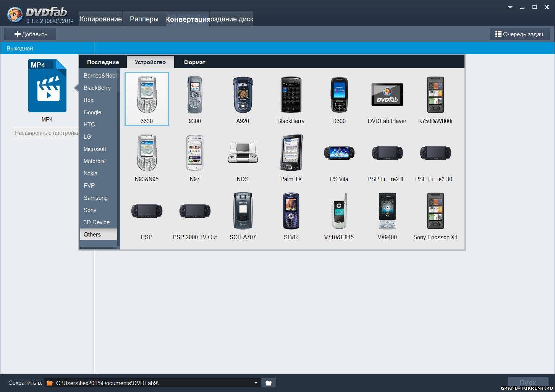This screenshot has height=392, width=555.
Task: Open the Копирование tab
Action: click(x=101, y=19)
